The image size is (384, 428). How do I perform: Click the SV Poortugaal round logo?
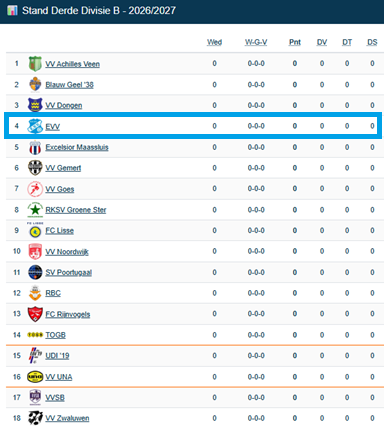[35, 272]
